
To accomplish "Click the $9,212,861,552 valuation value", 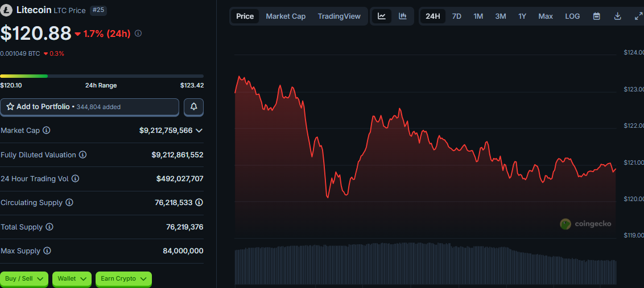I will [x=177, y=155].
